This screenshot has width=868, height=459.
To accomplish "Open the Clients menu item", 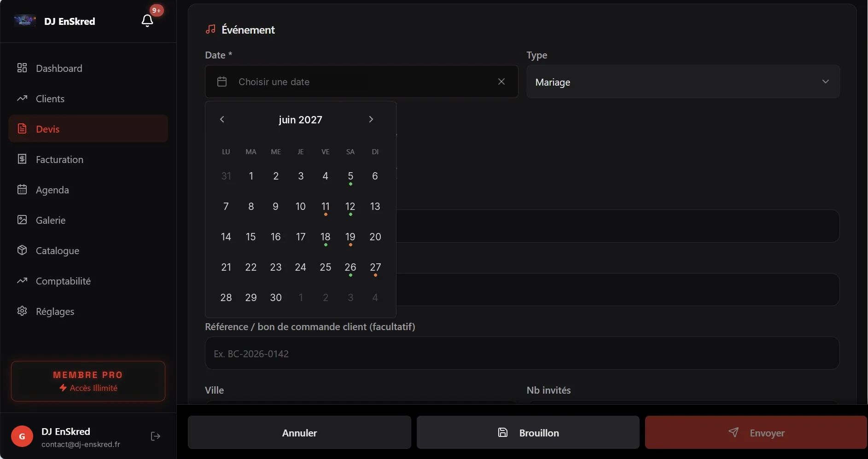I will (x=88, y=99).
